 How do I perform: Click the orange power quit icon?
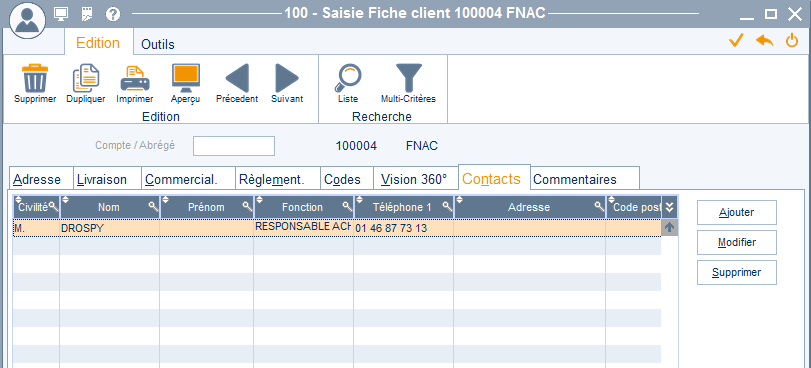coord(792,40)
